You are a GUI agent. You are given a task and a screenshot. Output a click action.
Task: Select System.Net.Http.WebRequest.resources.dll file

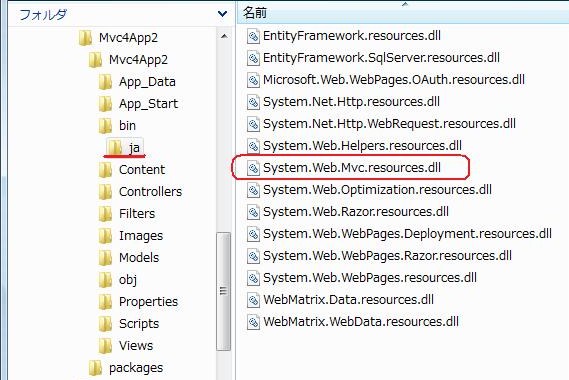389,124
